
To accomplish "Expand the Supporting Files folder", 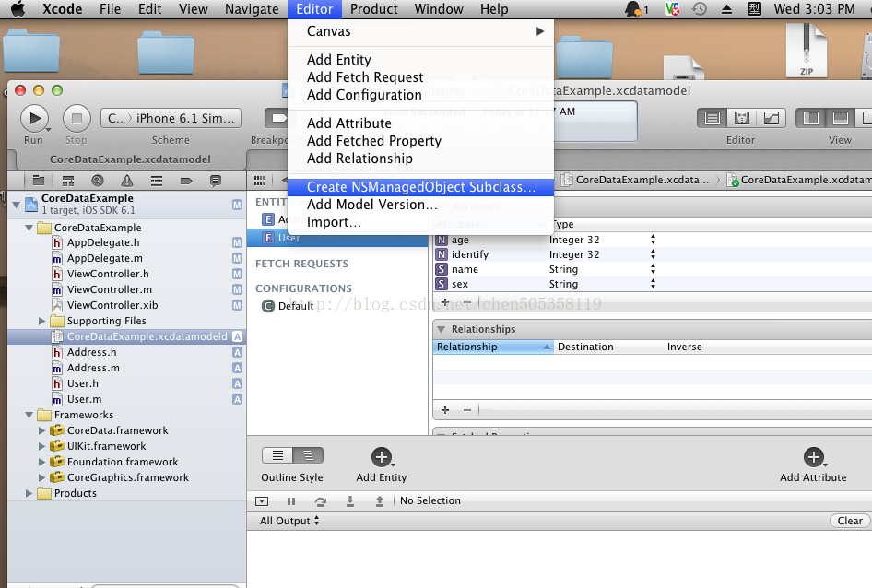I will pos(41,321).
